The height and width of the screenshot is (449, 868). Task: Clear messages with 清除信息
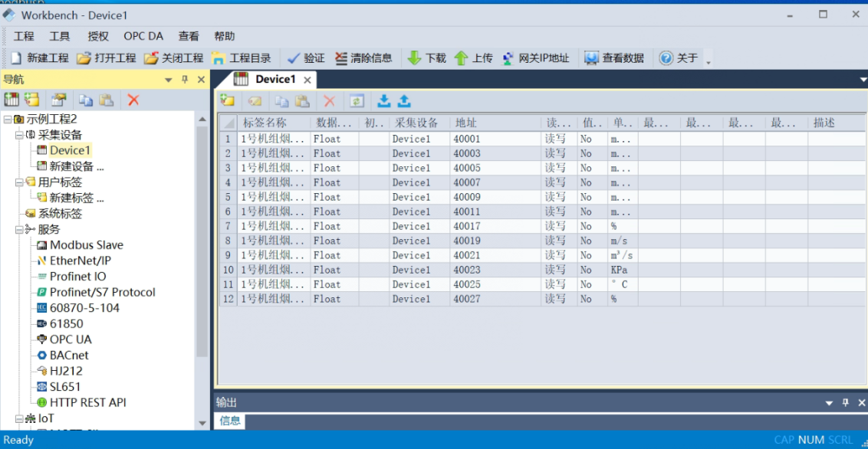click(x=363, y=58)
